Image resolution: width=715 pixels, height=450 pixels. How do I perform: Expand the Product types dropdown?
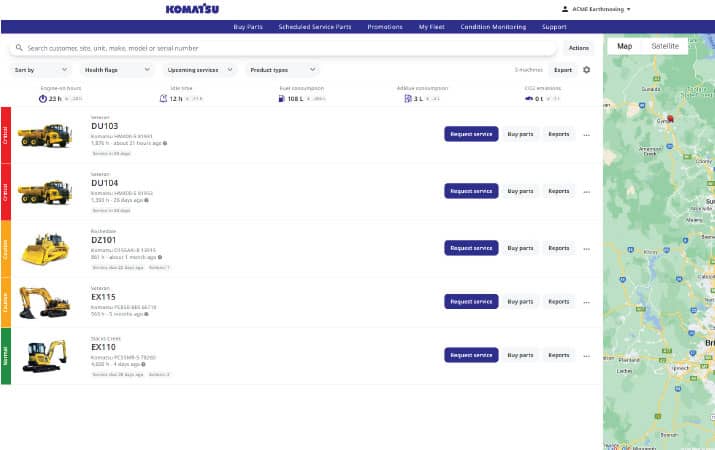pyautogui.click(x=283, y=70)
